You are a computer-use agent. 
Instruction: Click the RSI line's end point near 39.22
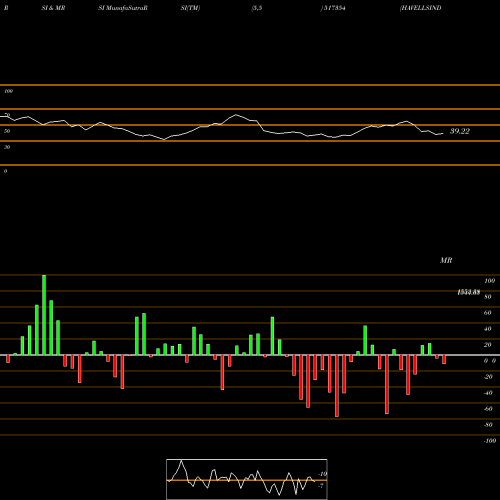coord(443,134)
